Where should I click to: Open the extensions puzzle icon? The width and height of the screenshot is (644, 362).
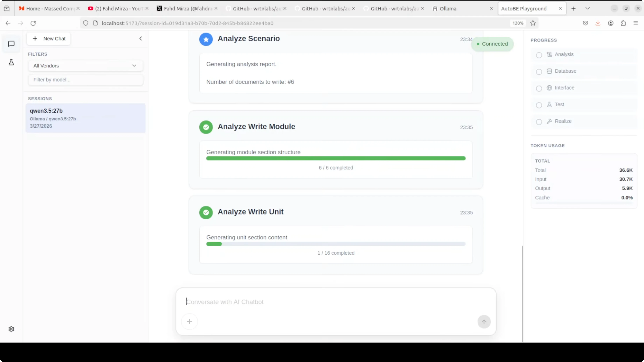click(623, 23)
